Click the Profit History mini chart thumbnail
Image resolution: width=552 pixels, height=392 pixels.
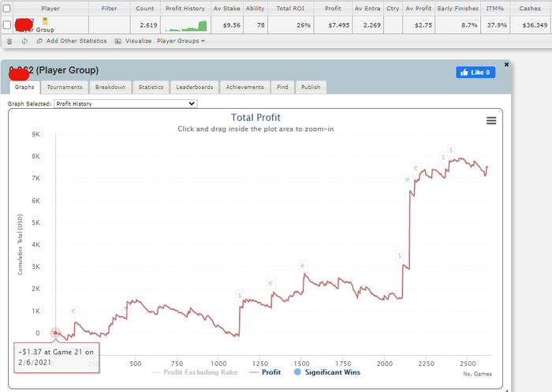(x=185, y=26)
